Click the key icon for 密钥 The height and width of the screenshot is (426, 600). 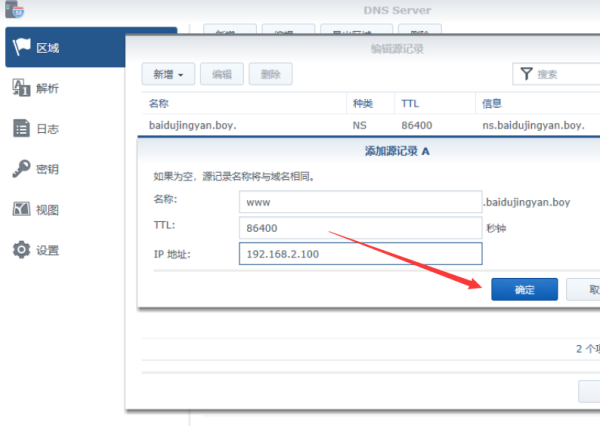(x=21, y=168)
